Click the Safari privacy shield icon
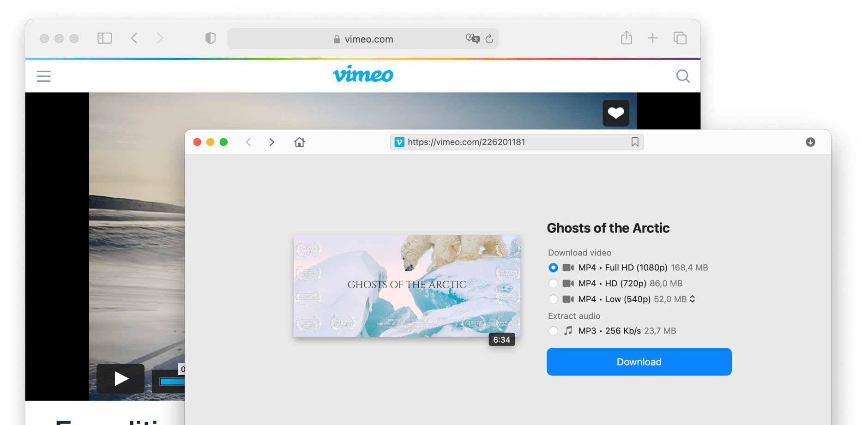868x425 pixels. click(211, 38)
